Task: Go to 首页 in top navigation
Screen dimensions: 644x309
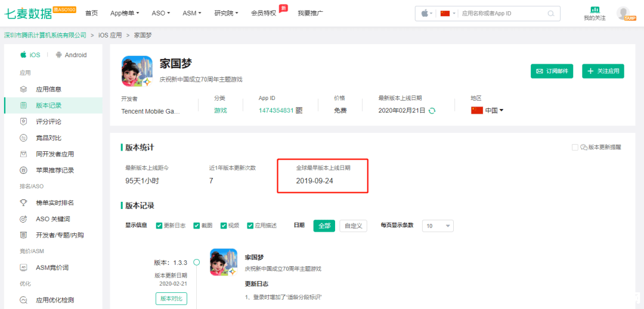Action: (91, 13)
